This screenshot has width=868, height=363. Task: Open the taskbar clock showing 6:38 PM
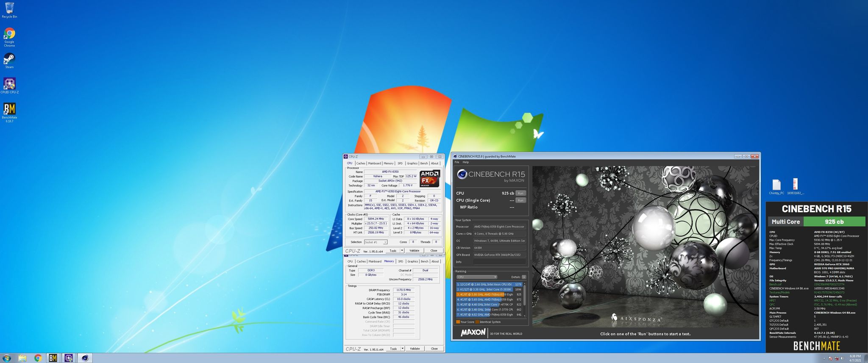855,358
